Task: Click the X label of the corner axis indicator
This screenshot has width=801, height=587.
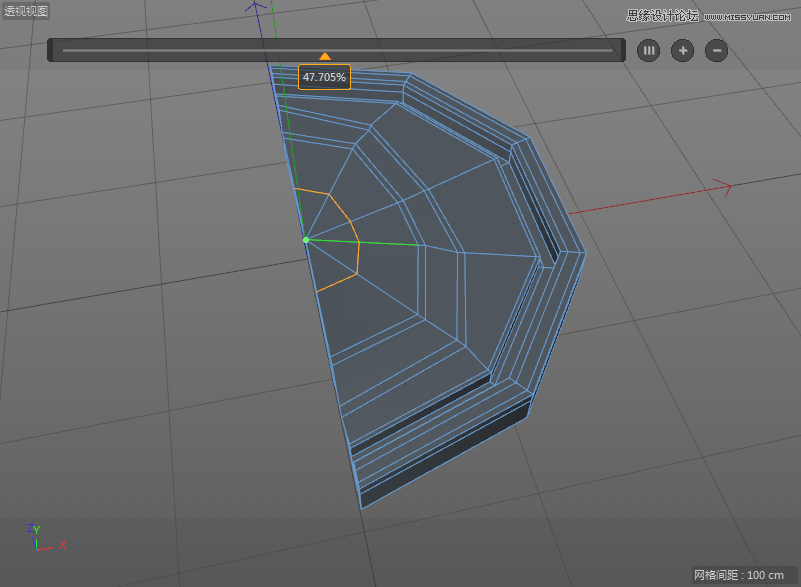Action: click(61, 546)
